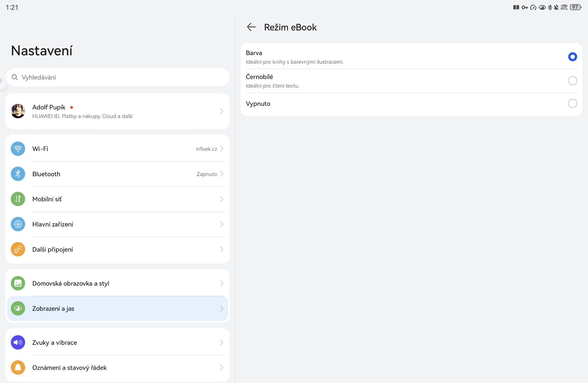
Task: Click the orange Další připojení link icon
Action: coord(18,249)
